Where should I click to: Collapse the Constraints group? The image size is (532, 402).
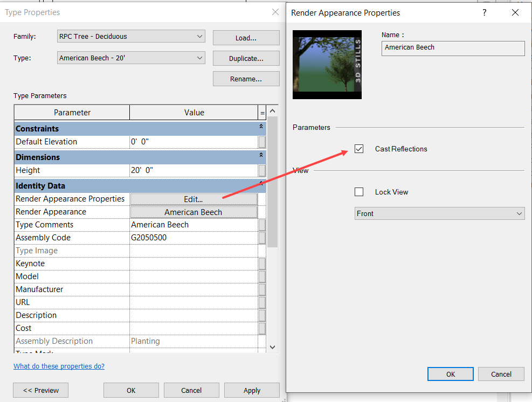pyautogui.click(x=261, y=127)
